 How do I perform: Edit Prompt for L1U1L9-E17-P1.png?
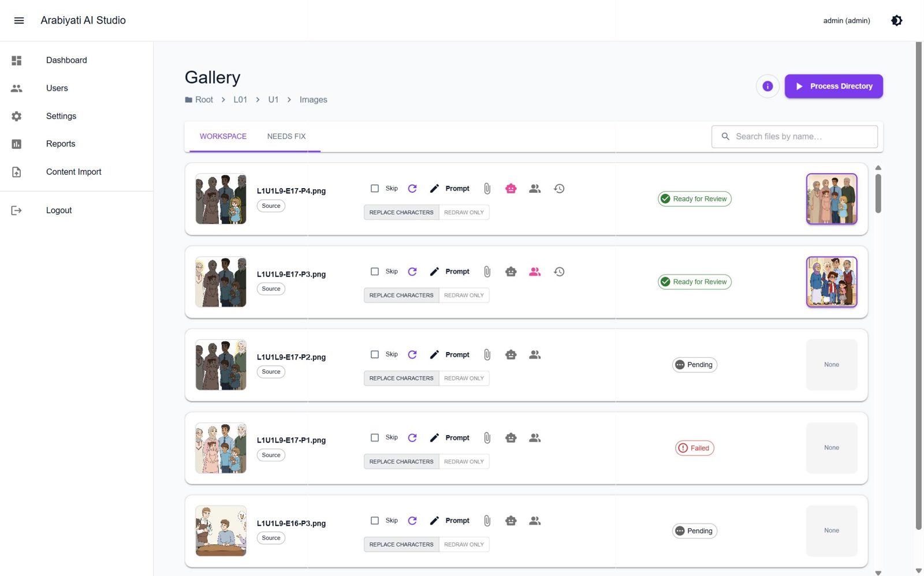click(x=450, y=438)
